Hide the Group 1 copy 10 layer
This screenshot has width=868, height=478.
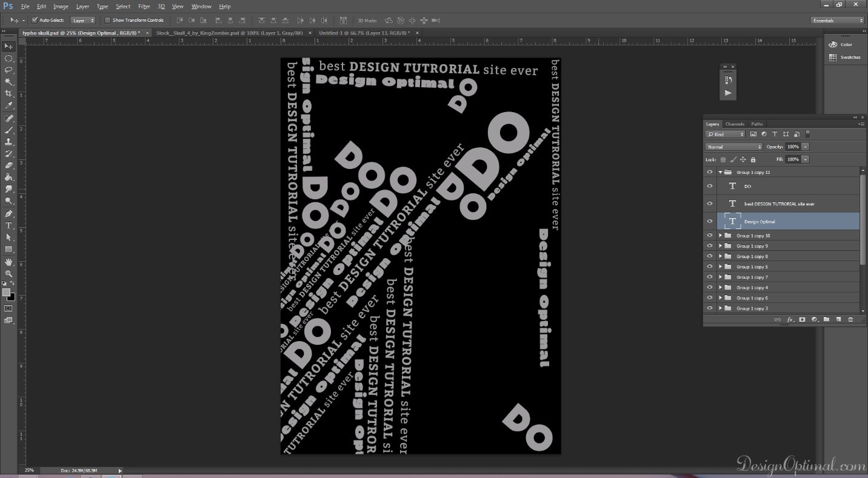coord(710,236)
